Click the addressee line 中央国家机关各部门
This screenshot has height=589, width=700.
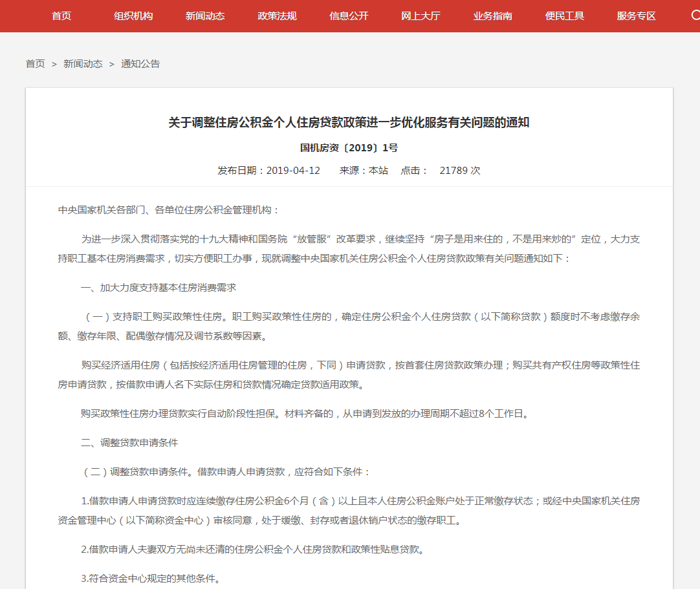(x=169, y=210)
